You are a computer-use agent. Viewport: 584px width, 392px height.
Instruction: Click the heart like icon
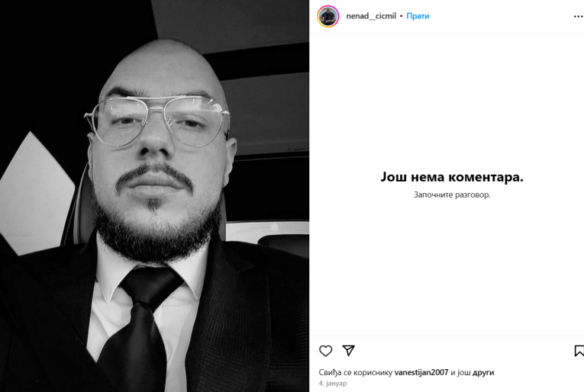pyautogui.click(x=325, y=351)
